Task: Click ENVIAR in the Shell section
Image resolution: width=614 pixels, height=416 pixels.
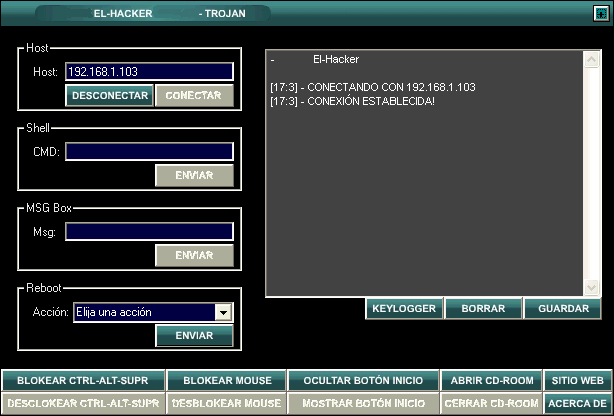Action: [x=194, y=176]
